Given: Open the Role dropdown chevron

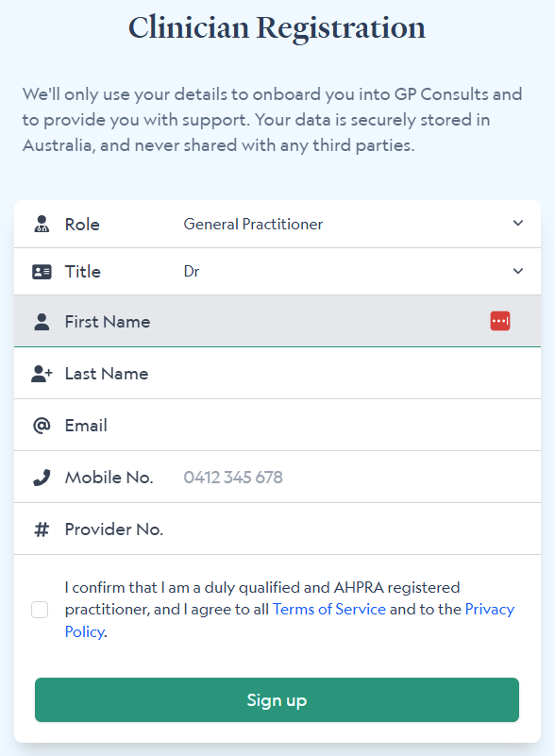Looking at the screenshot, I should point(518,224).
